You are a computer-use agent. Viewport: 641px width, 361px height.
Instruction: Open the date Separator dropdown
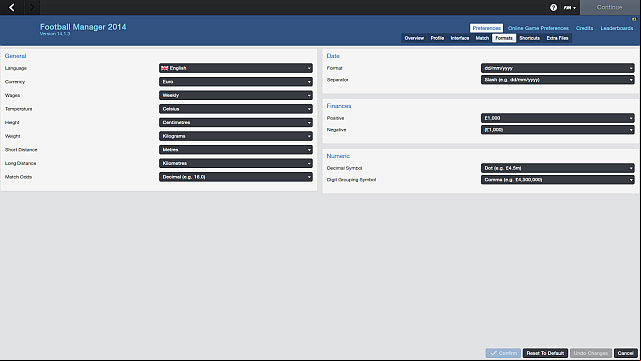tap(558, 80)
